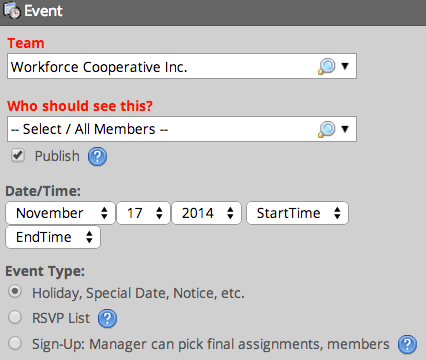
Task: Open the help icon beside Sign-Up option
Action: click(x=407, y=344)
